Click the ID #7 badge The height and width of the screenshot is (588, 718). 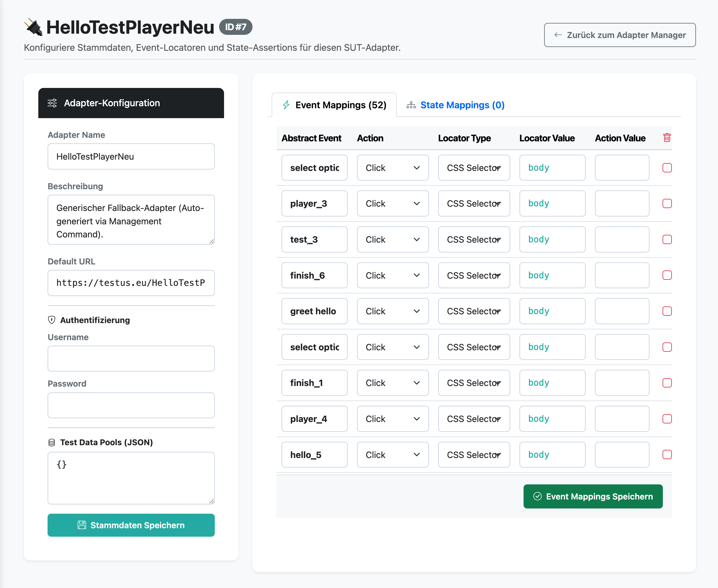tap(236, 27)
